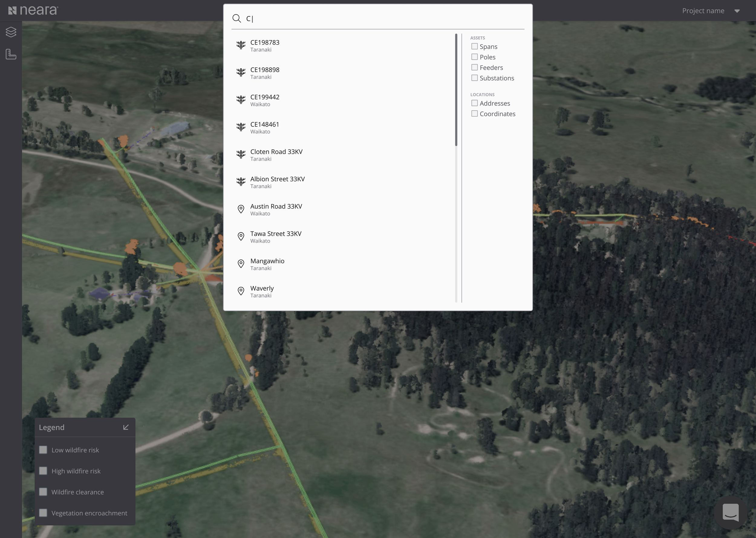The width and height of the screenshot is (756, 538).
Task: Click the Project name dropdown arrow
Action: [737, 11]
